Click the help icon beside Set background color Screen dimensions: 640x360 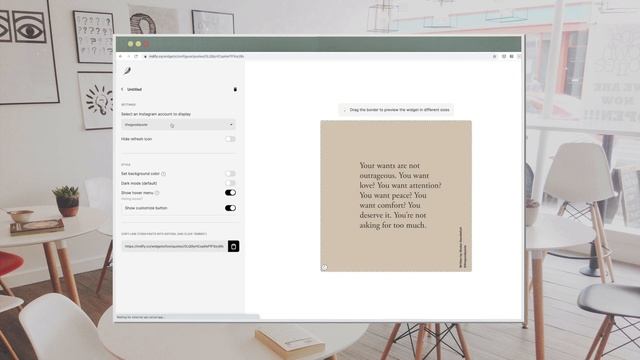pyautogui.click(x=163, y=174)
